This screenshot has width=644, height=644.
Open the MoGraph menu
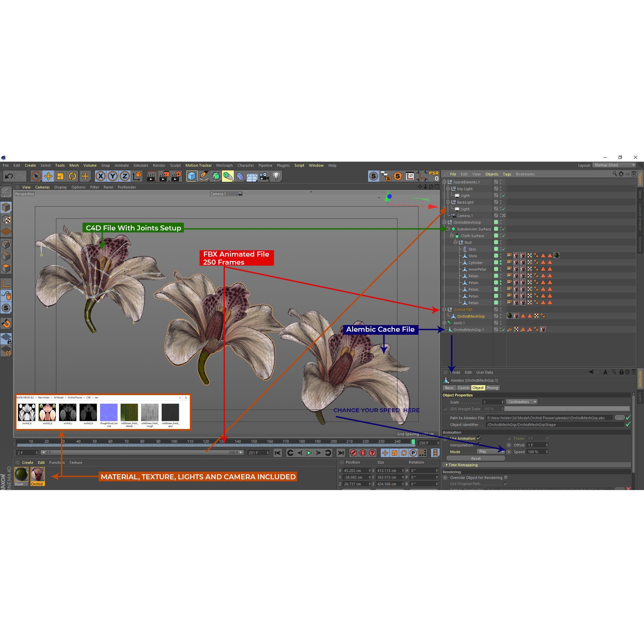(x=224, y=165)
